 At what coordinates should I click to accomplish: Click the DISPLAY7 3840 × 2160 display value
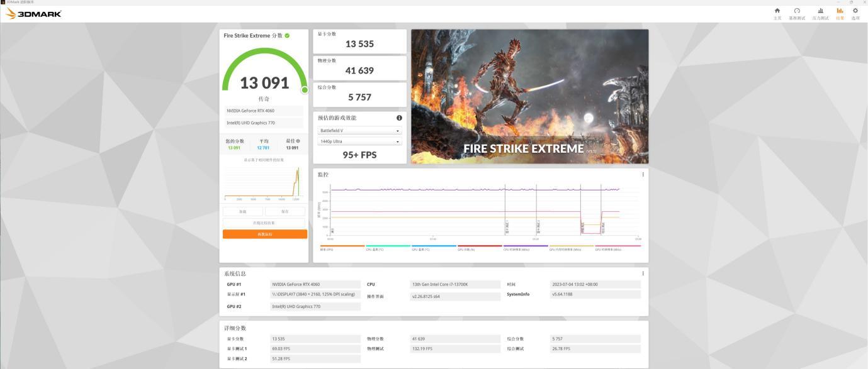(x=315, y=294)
